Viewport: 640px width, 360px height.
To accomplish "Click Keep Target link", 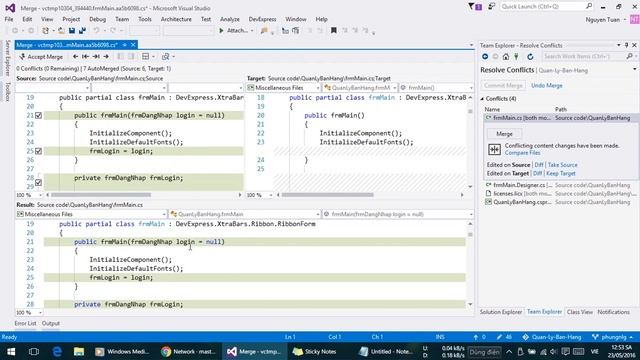I will [x=561, y=173].
